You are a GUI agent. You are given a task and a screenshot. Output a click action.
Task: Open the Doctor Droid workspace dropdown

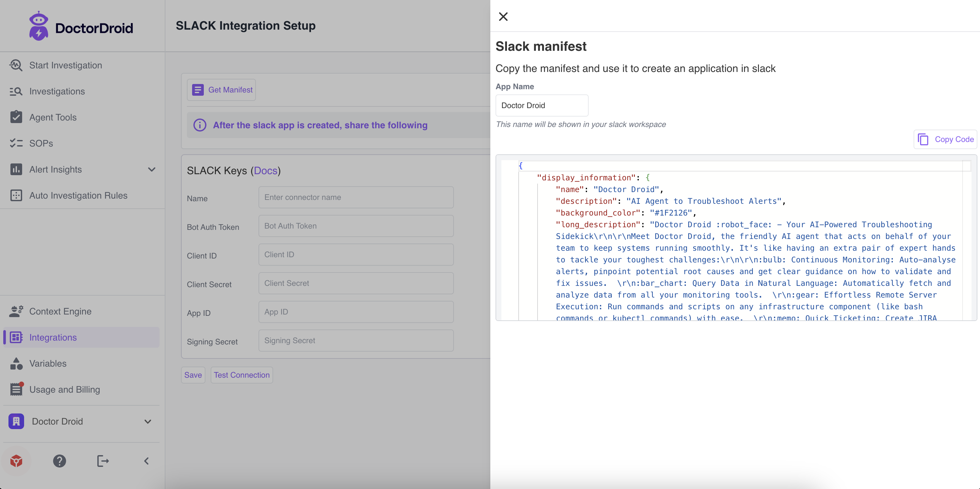pos(147,421)
